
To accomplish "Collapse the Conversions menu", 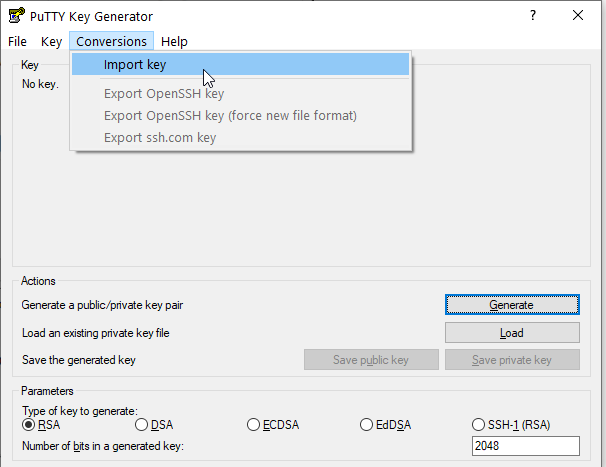I will click(x=111, y=41).
